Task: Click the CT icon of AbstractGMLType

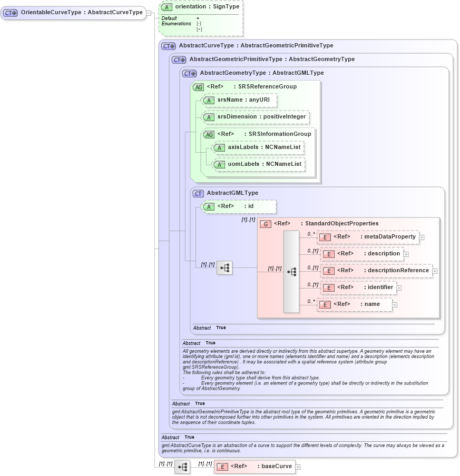Action: tap(198, 193)
